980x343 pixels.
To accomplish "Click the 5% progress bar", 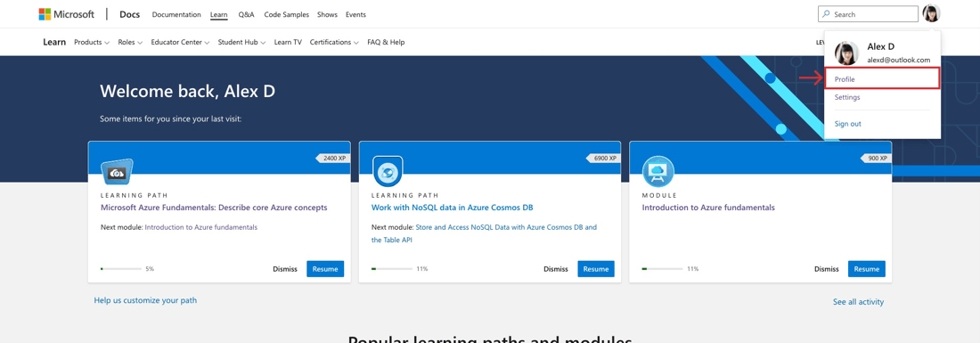I will tap(121, 269).
